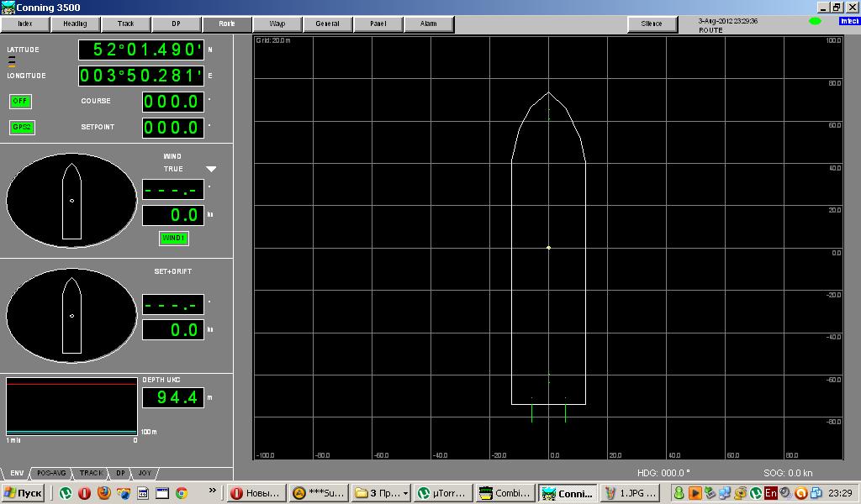This screenshot has height=504, width=861.
Task: Click the wind direction ship compass
Action: click(x=71, y=201)
